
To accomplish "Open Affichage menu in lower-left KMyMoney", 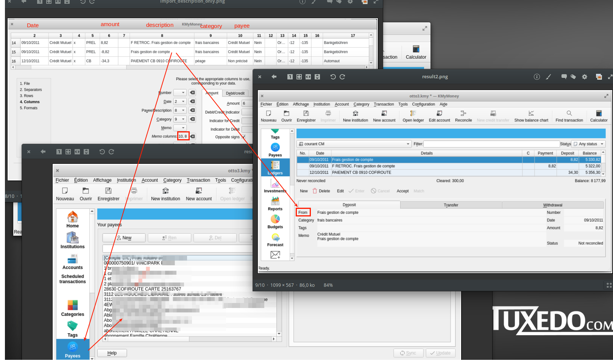I will [x=102, y=180].
